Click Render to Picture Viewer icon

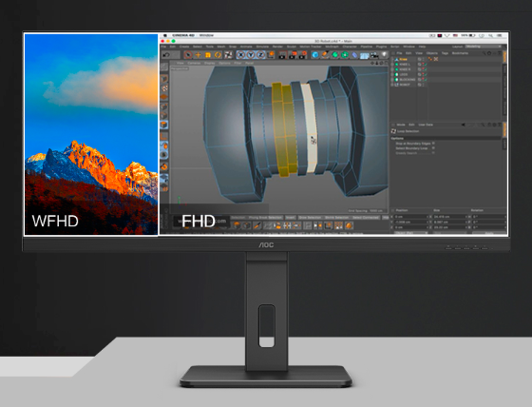tap(294, 55)
